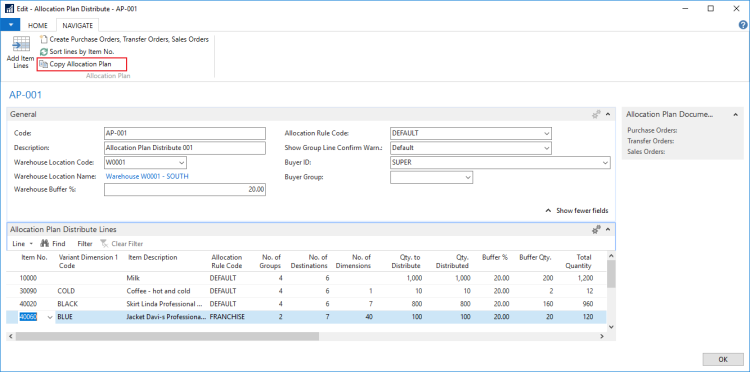Collapse the Allocation Plan Documents factbox
This screenshot has width=750, height=372.
[x=736, y=114]
